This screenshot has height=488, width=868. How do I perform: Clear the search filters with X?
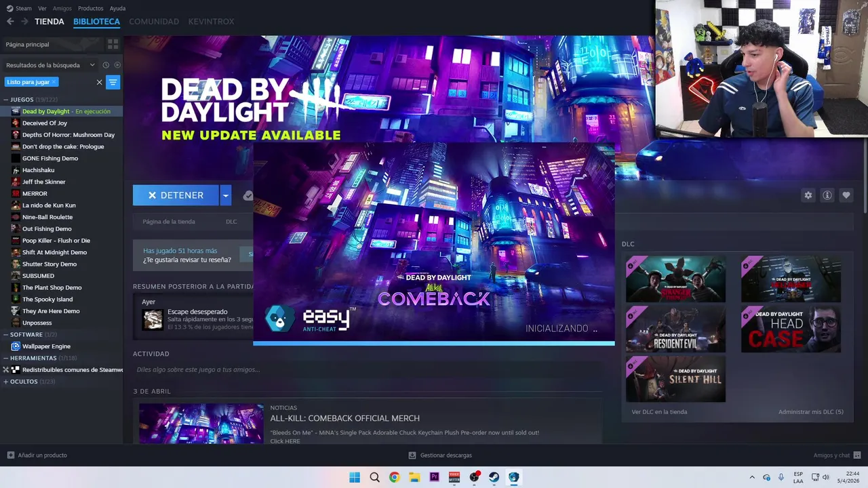click(x=99, y=82)
